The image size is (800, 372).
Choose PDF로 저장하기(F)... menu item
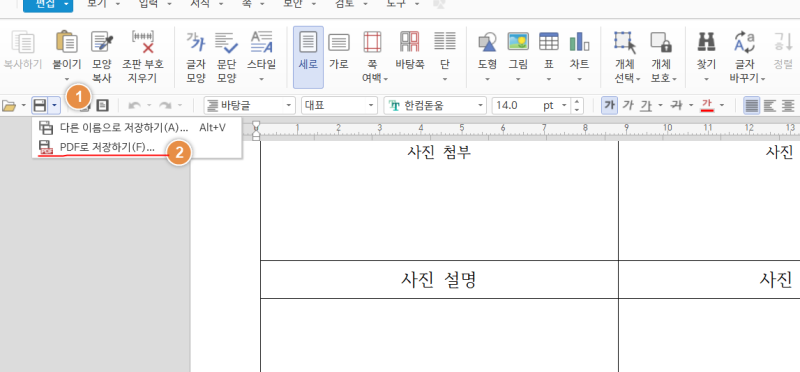click(x=137, y=147)
